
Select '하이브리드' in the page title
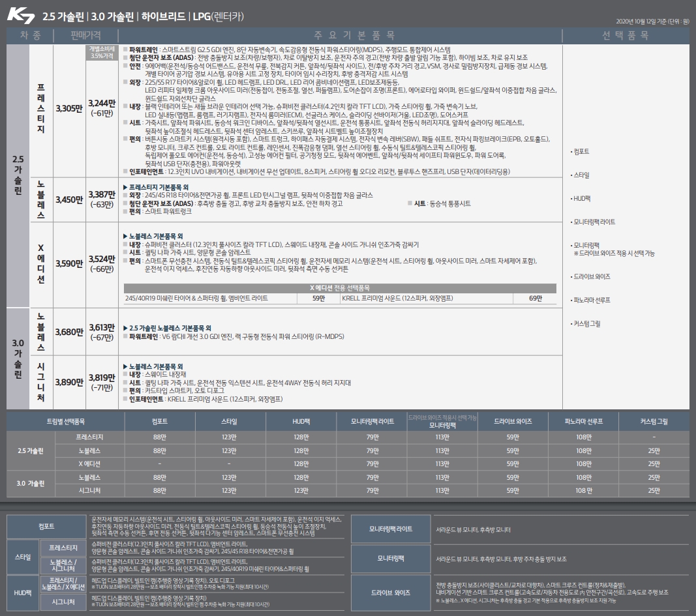tap(163, 16)
